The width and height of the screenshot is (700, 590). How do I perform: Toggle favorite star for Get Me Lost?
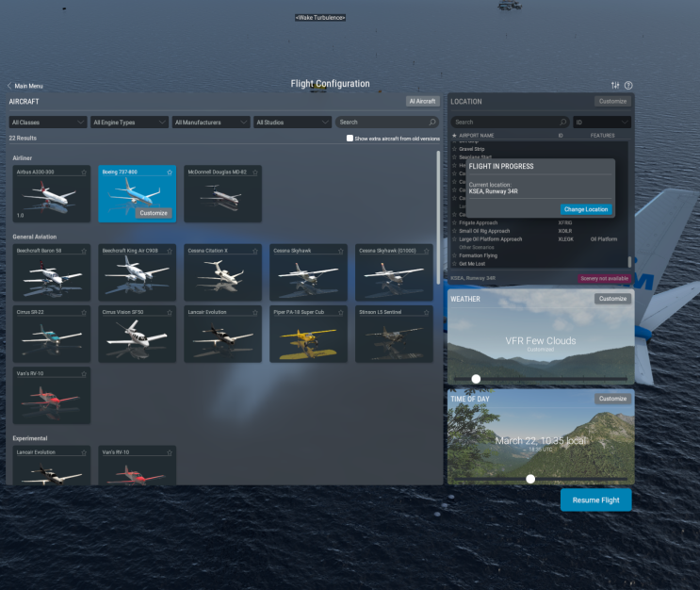tap(454, 264)
